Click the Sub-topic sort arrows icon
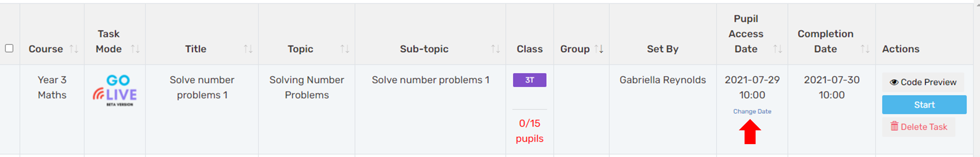Screen dimensions: 980x157 (495, 49)
